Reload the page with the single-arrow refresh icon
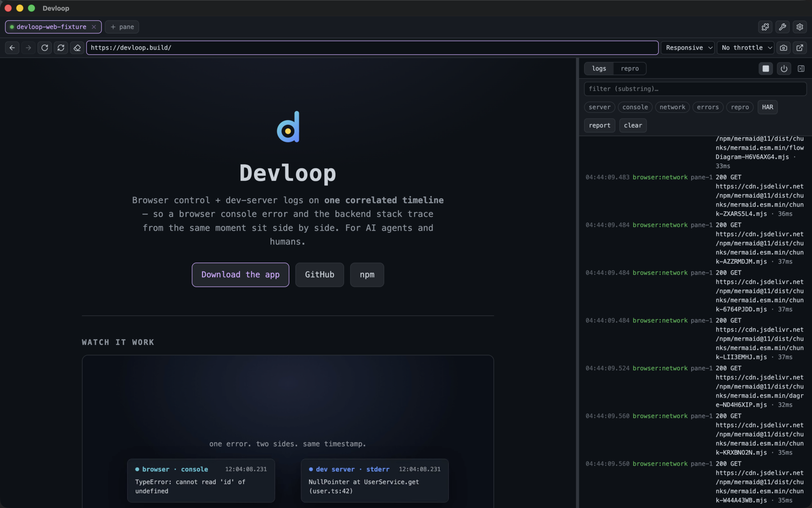The image size is (812, 508). (45, 47)
